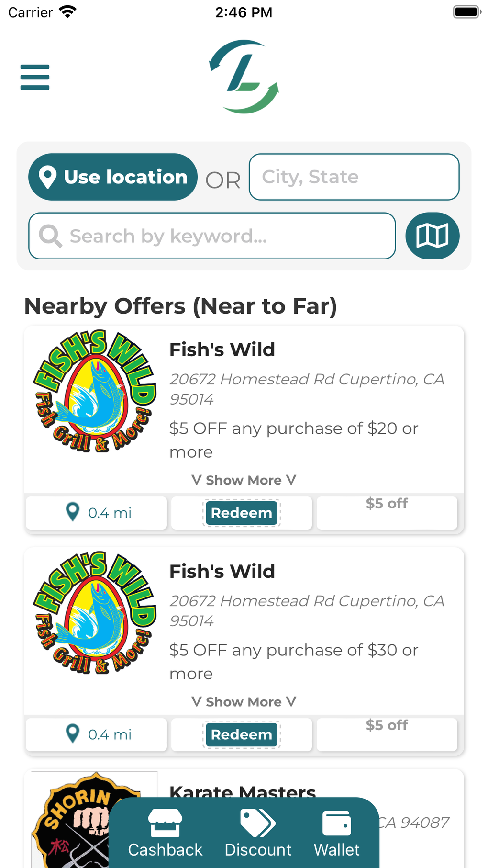
Task: Open the Karate Masters offer title
Action: (x=243, y=791)
